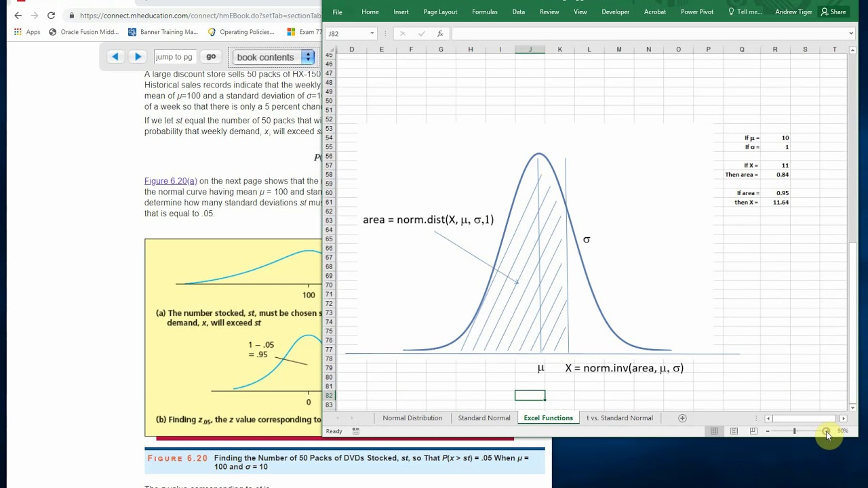Select column J header

click(x=530, y=49)
